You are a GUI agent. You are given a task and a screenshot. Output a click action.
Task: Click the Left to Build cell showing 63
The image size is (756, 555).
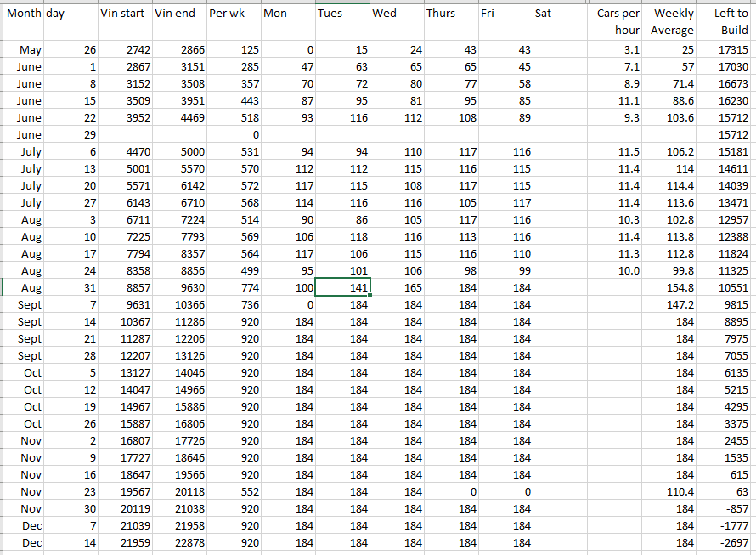726,491
